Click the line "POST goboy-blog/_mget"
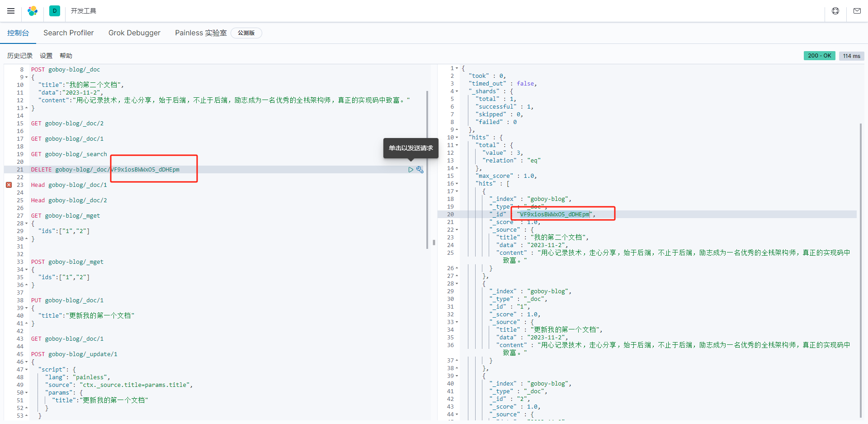Image resolution: width=868 pixels, height=424 pixels. coord(67,262)
